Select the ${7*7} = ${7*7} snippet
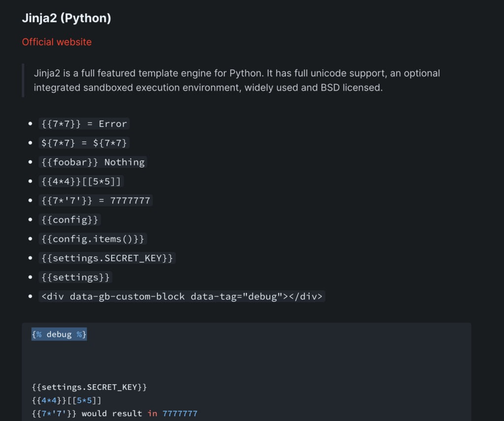 [84, 143]
